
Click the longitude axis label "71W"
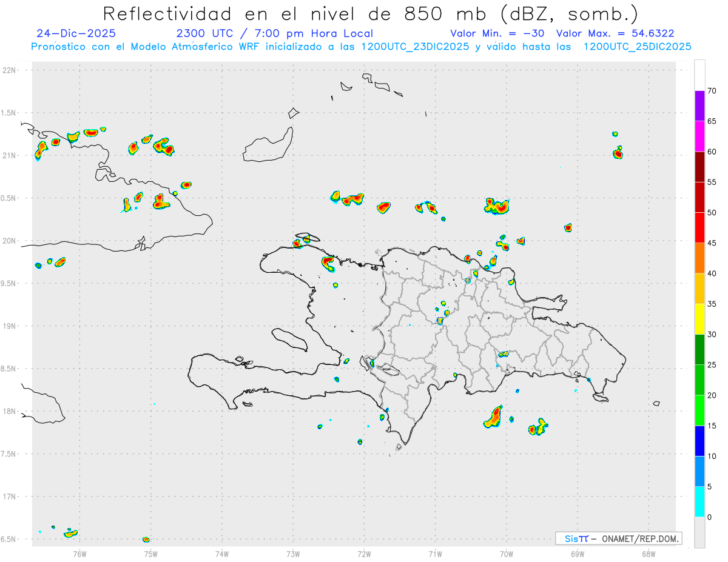[436, 554]
